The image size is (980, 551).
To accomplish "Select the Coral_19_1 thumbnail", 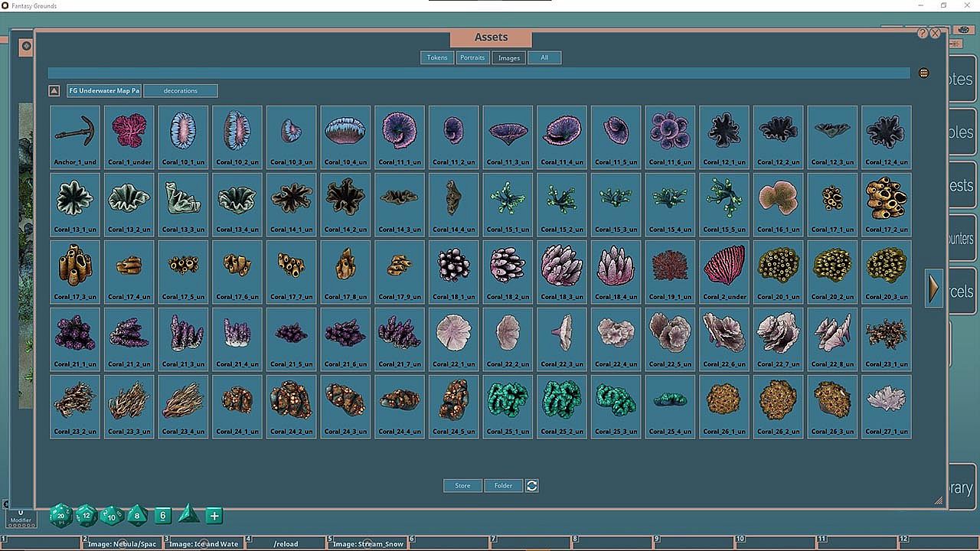I will (670, 272).
